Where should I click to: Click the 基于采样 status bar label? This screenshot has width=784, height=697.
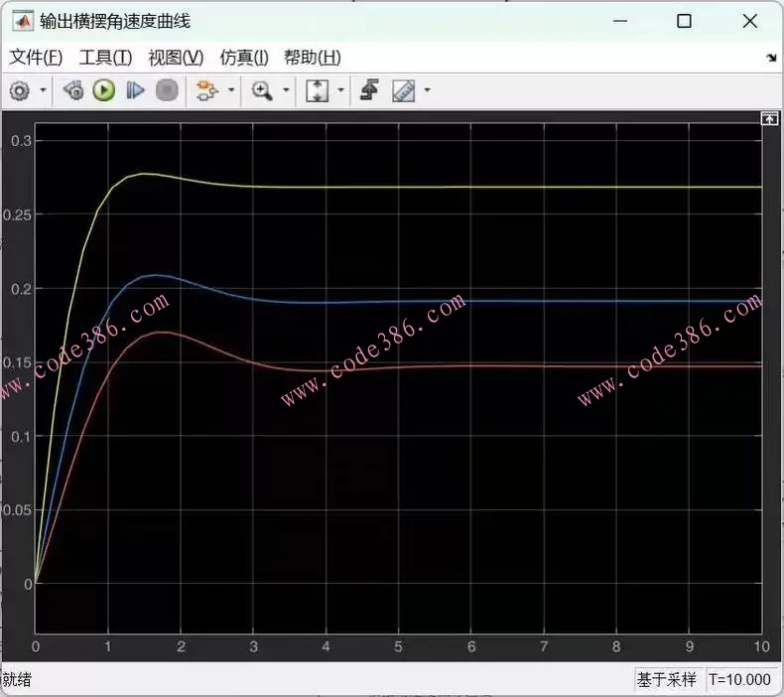pos(668,680)
